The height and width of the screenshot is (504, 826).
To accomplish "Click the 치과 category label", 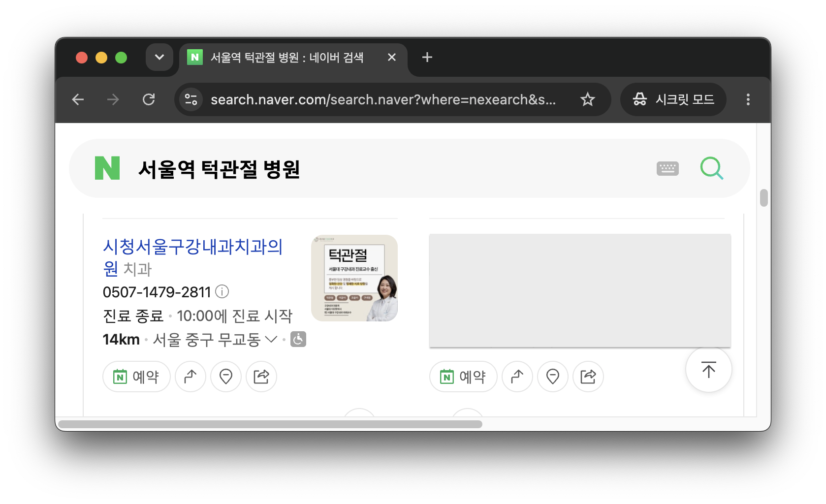I will [x=137, y=269].
